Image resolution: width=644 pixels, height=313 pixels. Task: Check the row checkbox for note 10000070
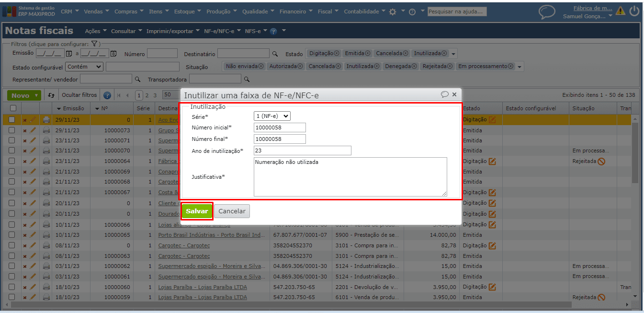point(12,151)
